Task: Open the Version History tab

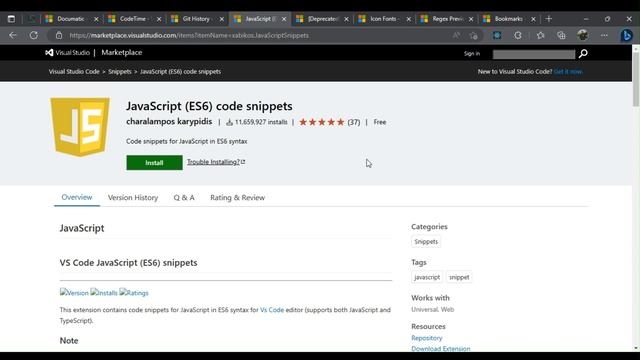Action: tap(133, 198)
